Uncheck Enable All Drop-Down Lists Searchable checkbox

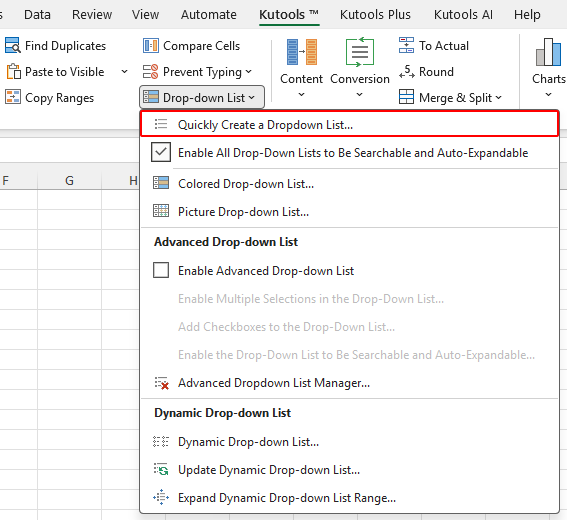(x=161, y=152)
